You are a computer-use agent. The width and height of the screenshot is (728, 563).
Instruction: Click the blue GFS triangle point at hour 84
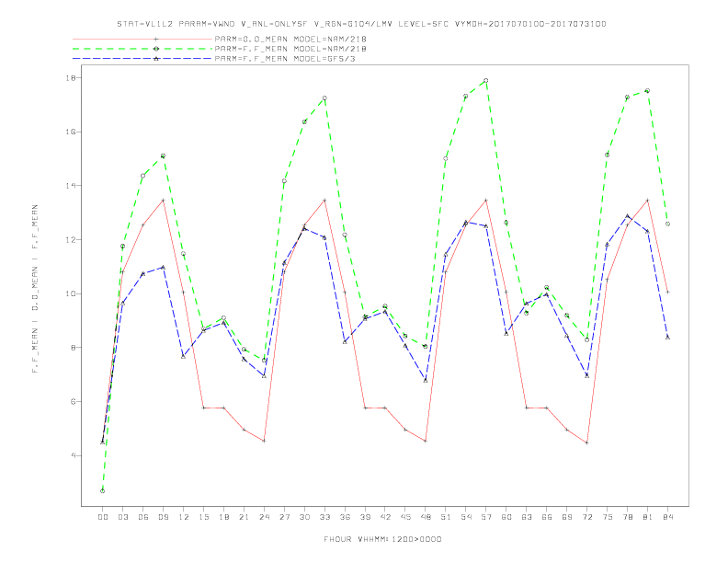(667, 338)
